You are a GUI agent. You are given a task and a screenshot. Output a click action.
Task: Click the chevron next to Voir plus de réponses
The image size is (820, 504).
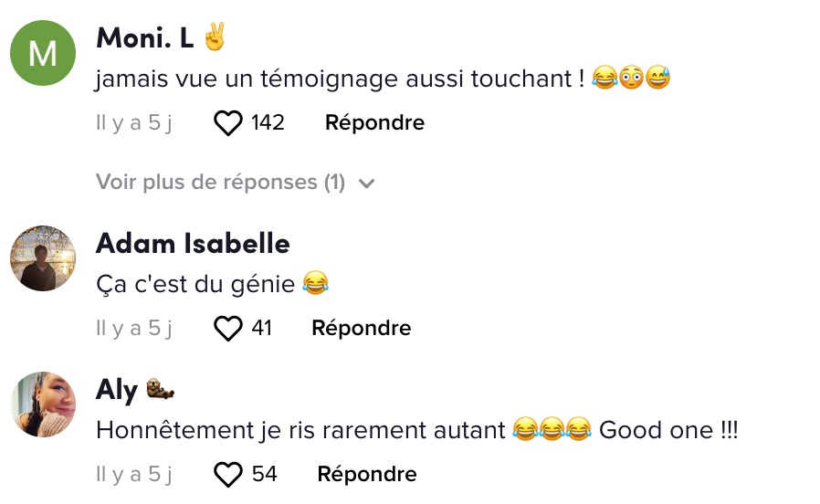click(366, 183)
